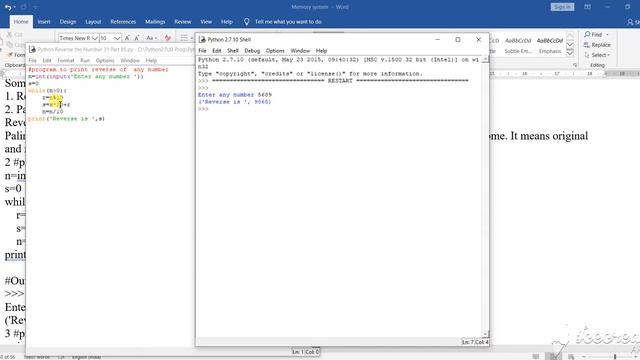Viewport: 640px width, 360px height.
Task: Open the Edit menu in Python Shell
Action: point(216,51)
